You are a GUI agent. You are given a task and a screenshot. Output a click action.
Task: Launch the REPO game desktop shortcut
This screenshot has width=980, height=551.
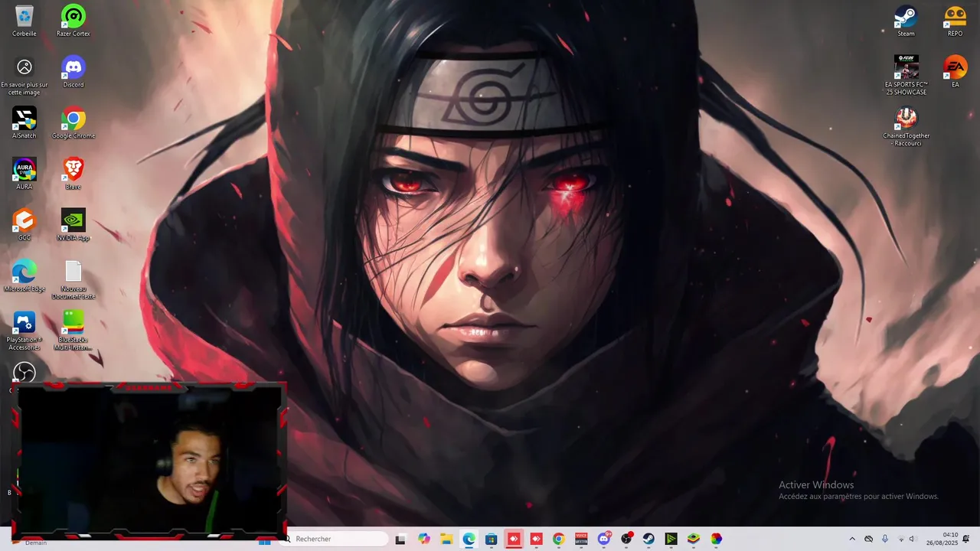(955, 21)
